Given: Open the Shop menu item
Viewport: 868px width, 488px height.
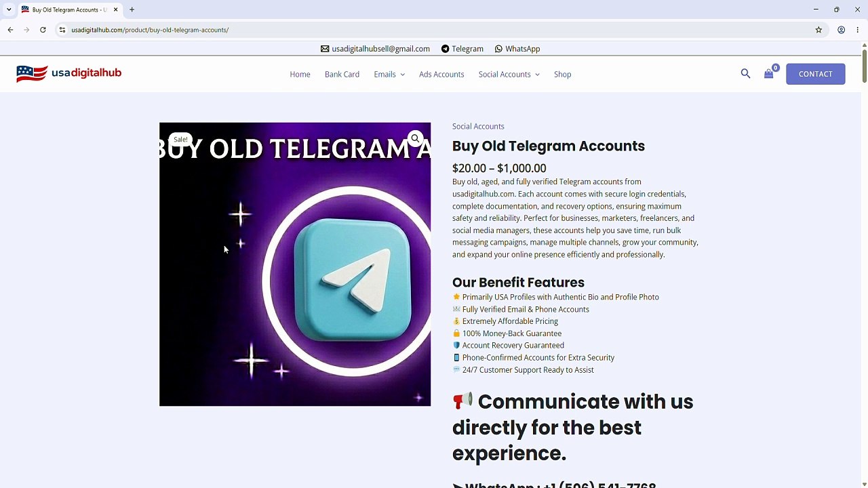Looking at the screenshot, I should click(562, 75).
